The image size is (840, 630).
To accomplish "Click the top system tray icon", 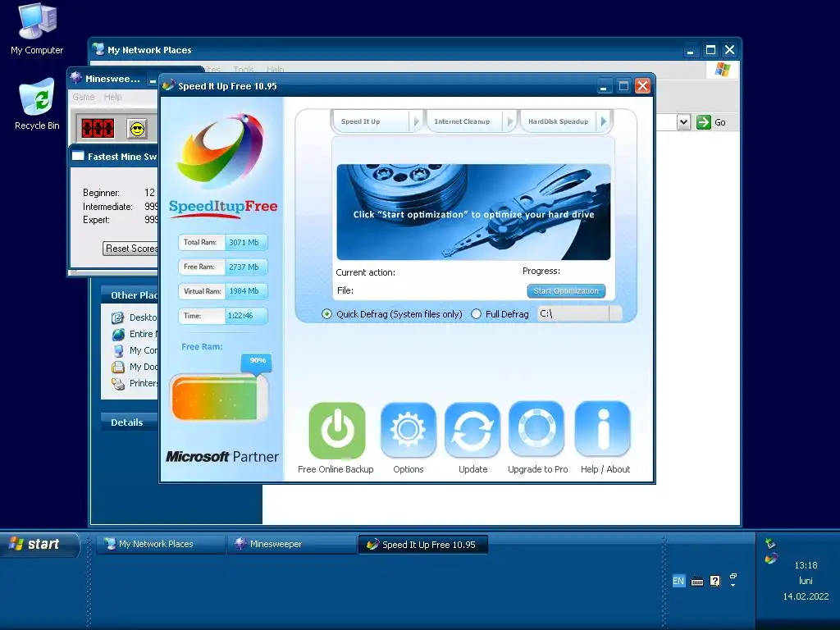I will tap(770, 544).
